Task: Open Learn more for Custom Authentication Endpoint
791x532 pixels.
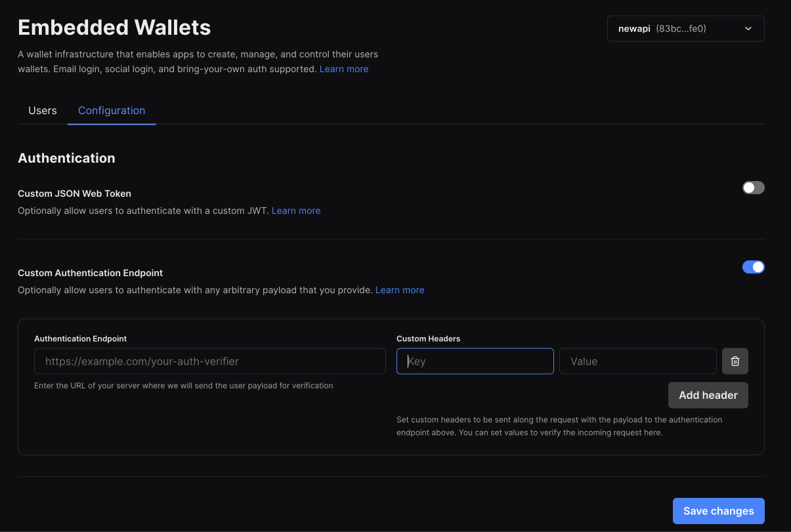Action: tap(399, 289)
